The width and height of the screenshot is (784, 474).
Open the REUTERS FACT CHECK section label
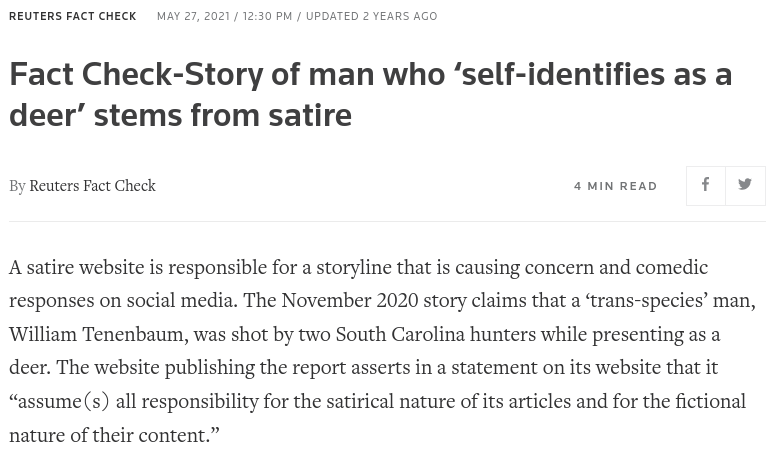pos(72,16)
